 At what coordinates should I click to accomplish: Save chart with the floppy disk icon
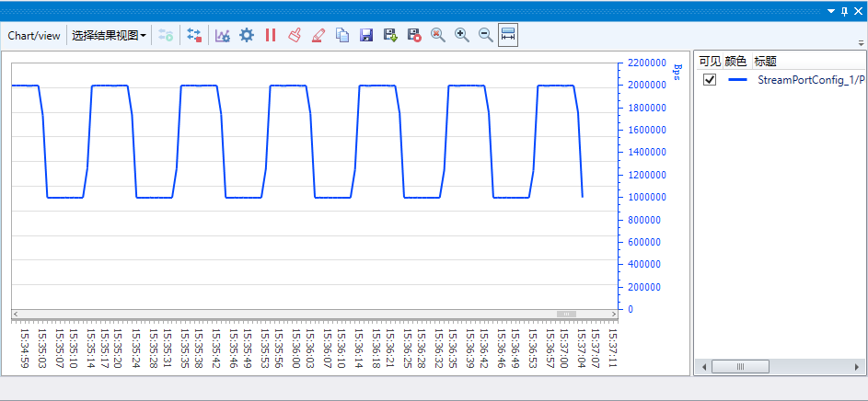coord(365,35)
